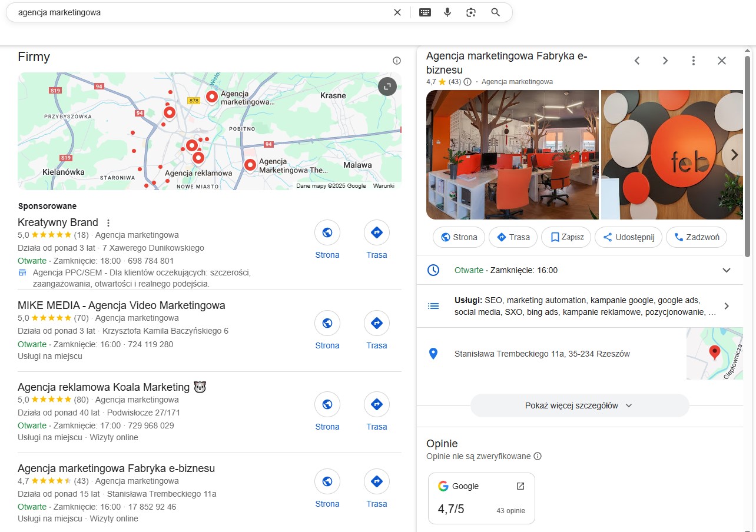Viewport: 756px width, 532px height.
Task: Open Kreatywny Brand listing title
Action: pos(58,222)
